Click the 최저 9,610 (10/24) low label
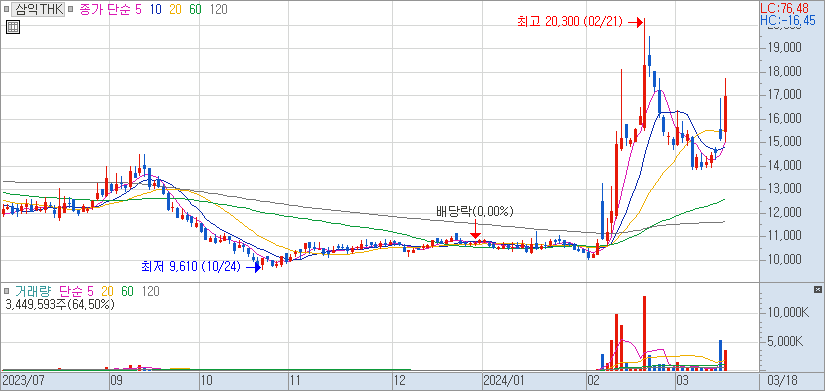The width and height of the screenshot is (825, 391). pyautogui.click(x=190, y=267)
